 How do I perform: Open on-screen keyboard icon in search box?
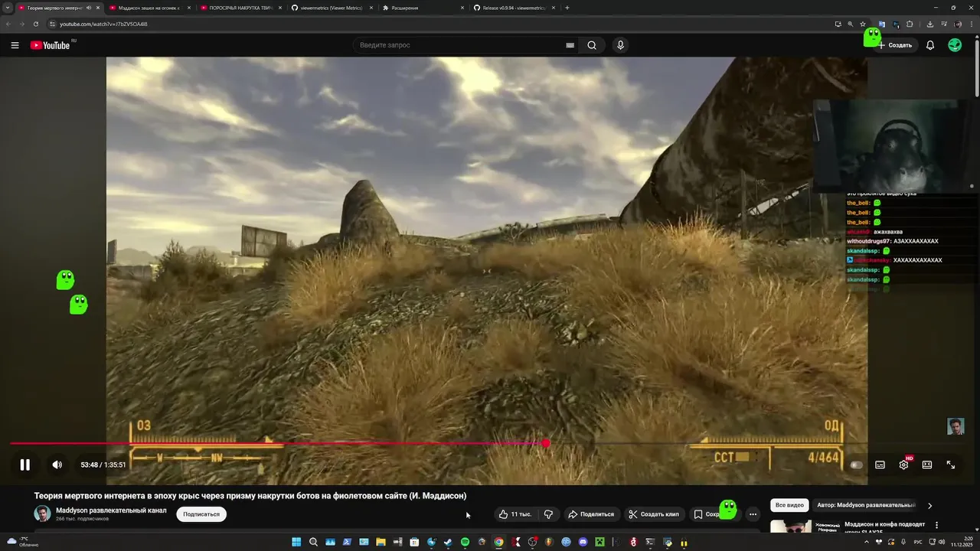coord(570,45)
